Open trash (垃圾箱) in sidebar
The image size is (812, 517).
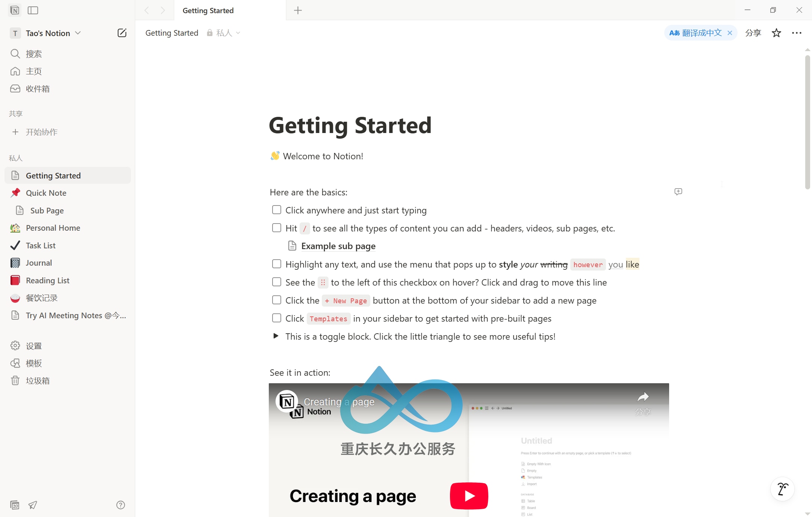[68, 381]
